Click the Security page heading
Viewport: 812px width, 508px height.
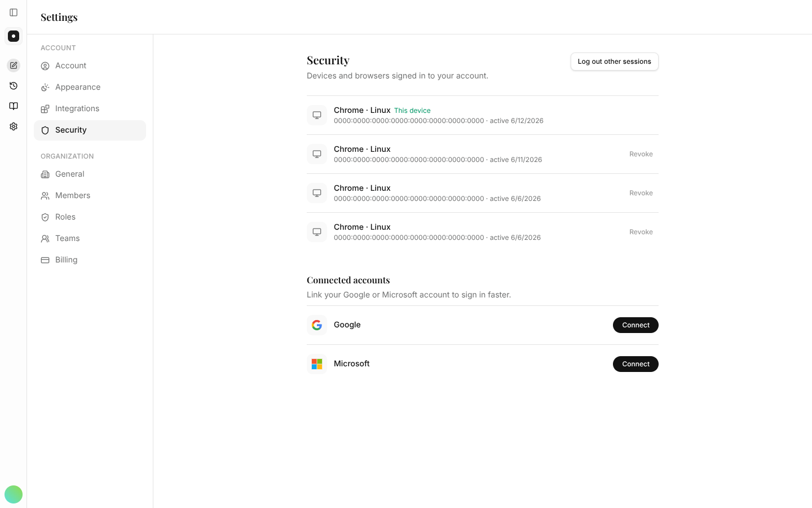pyautogui.click(x=328, y=60)
